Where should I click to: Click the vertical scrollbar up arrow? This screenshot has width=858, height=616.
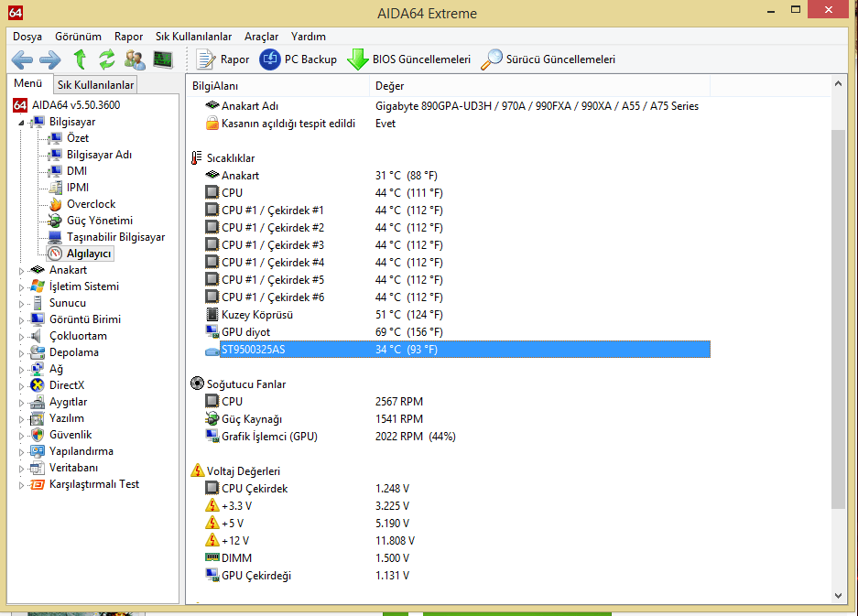pos(838,83)
